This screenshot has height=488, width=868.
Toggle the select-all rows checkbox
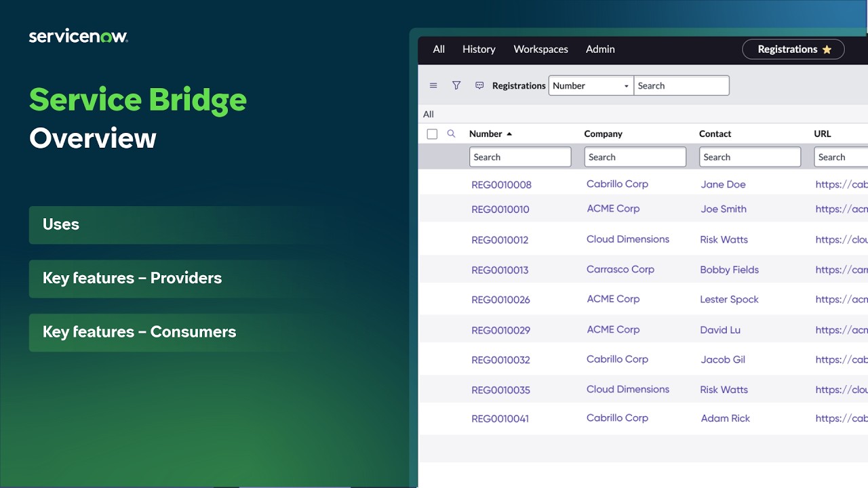pyautogui.click(x=432, y=134)
